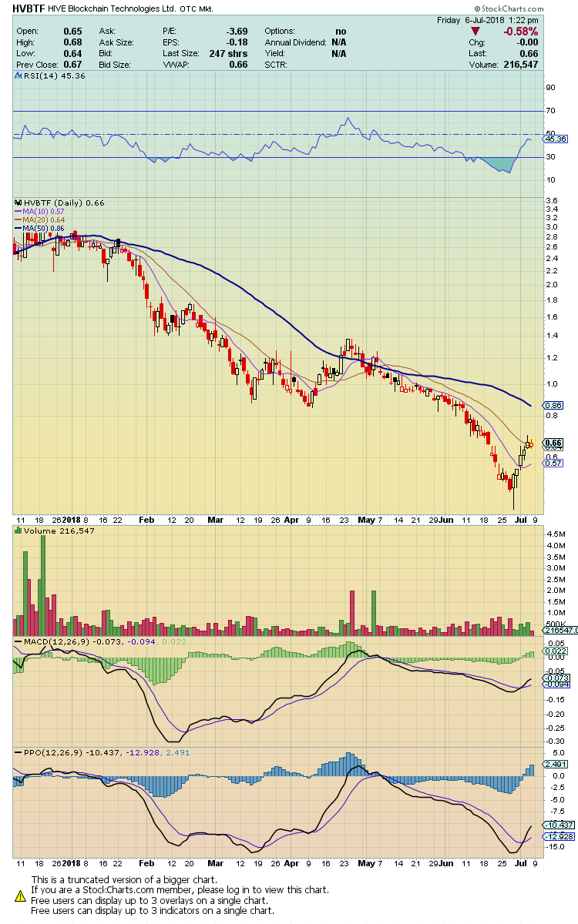
Task: Click the Feb label under the price chart
Action: tap(146, 520)
